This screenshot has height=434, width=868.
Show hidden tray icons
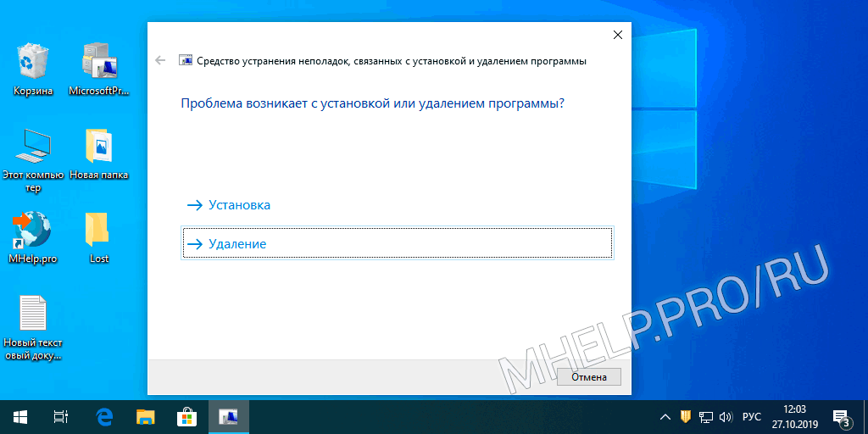pos(666,417)
